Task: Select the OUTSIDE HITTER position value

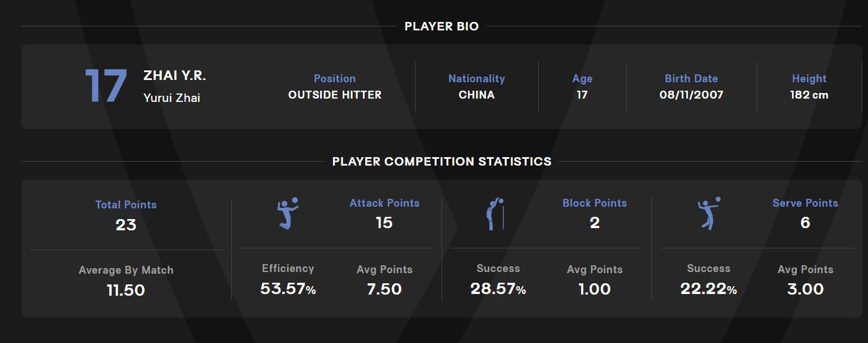Action: click(x=335, y=95)
